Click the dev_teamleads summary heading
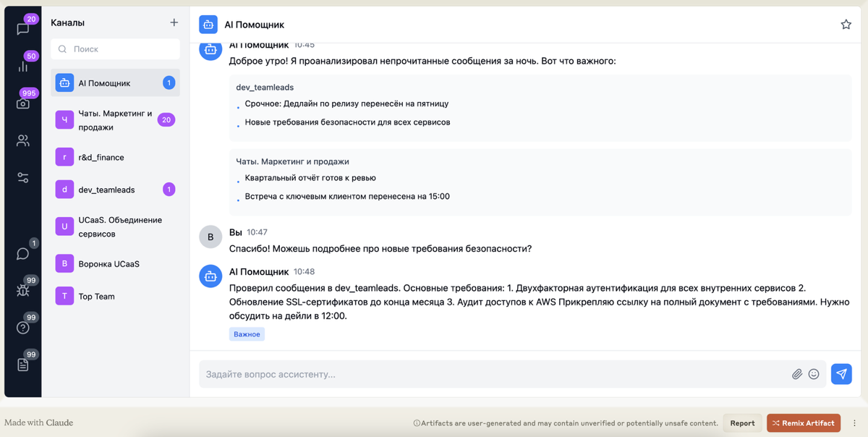Image resolution: width=868 pixels, height=437 pixels. pos(265,88)
